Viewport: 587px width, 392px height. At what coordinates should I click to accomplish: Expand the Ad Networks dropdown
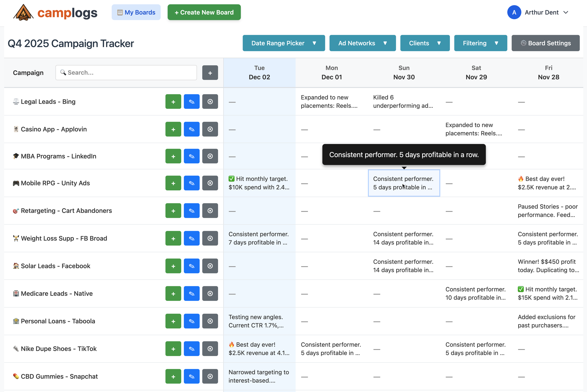[x=362, y=43]
